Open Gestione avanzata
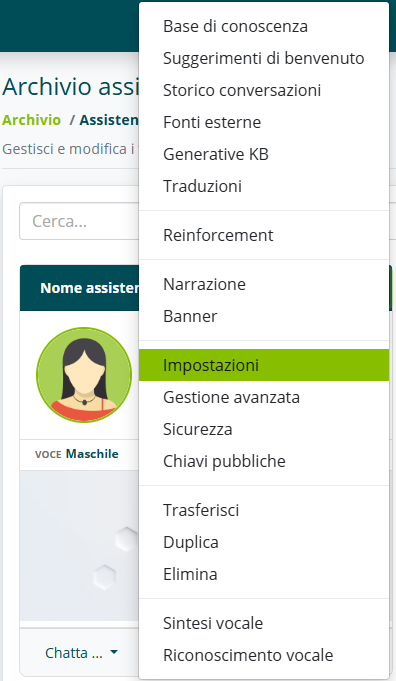The image size is (396, 681). click(264, 397)
